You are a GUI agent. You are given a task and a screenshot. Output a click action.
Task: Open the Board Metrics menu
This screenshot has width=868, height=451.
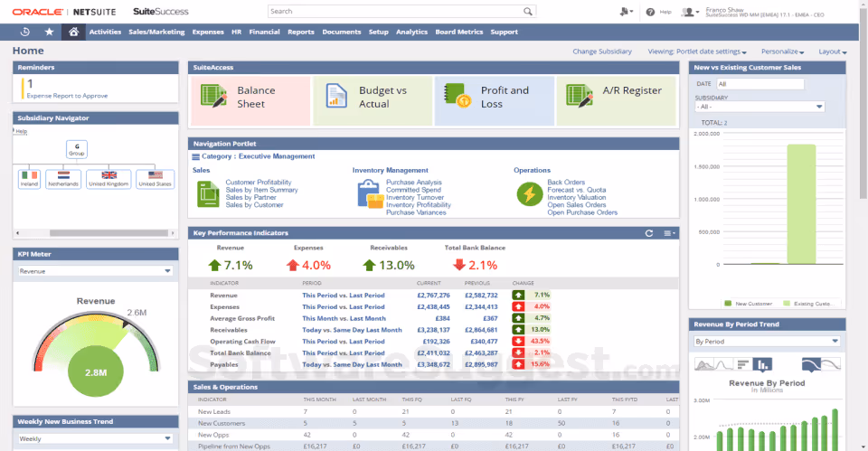click(x=459, y=33)
